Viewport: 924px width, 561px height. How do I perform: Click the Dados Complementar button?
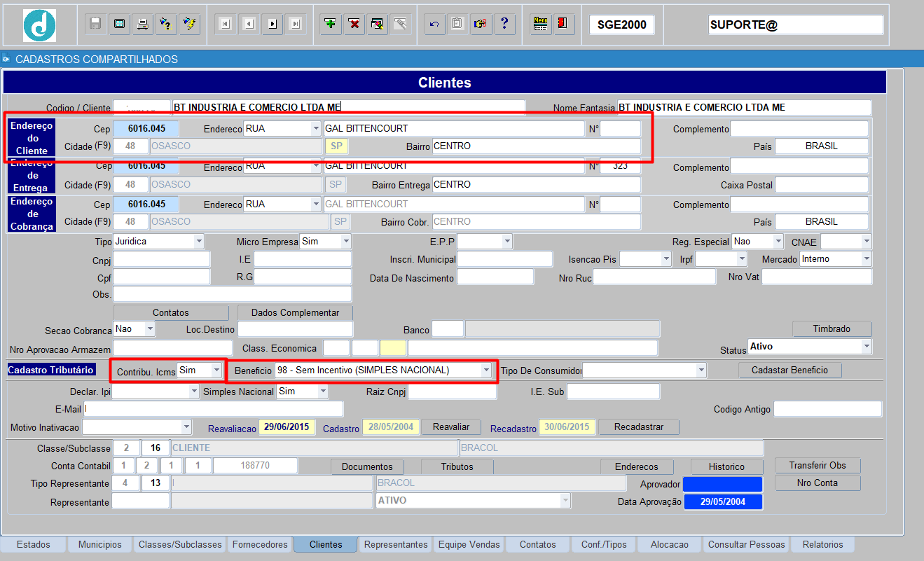tap(296, 313)
